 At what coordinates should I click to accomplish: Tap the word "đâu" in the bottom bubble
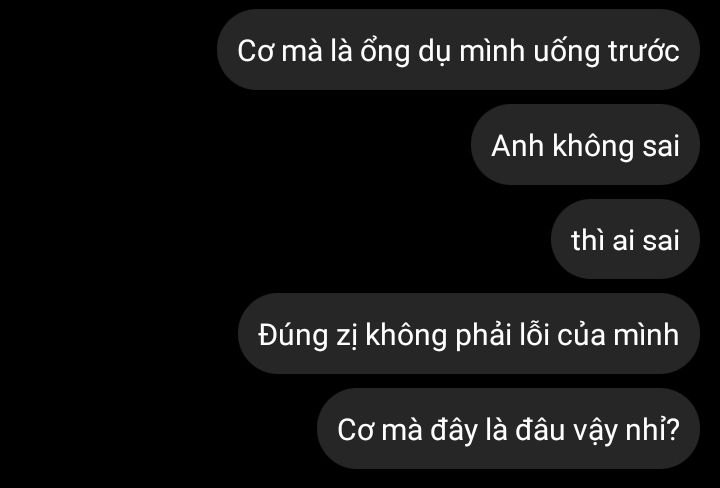pos(540,429)
